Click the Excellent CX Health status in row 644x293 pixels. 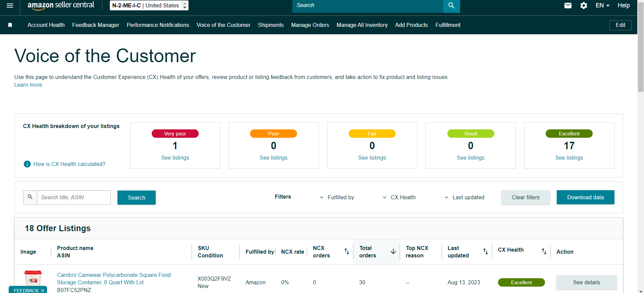(x=522, y=283)
